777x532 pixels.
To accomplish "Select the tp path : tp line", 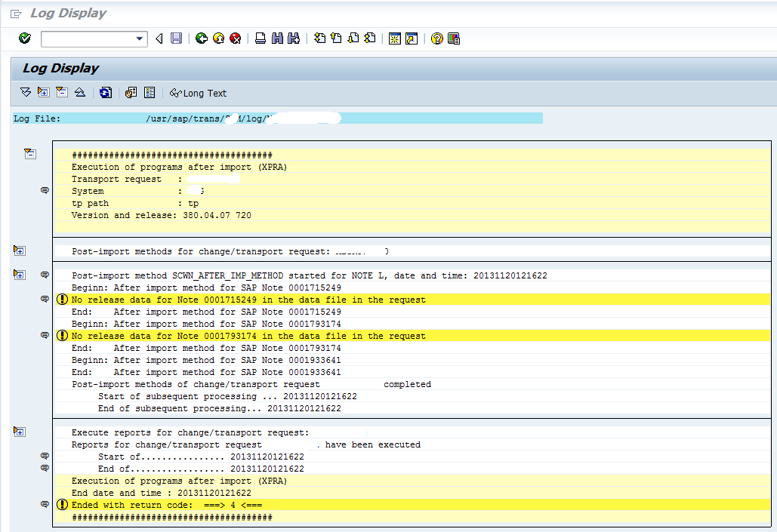I will point(412,203).
